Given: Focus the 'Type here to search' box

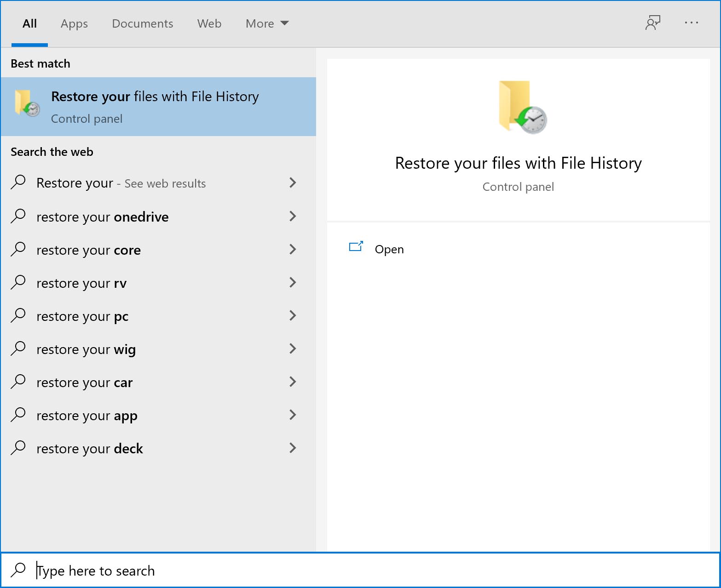Looking at the screenshot, I should pyautogui.click(x=360, y=570).
